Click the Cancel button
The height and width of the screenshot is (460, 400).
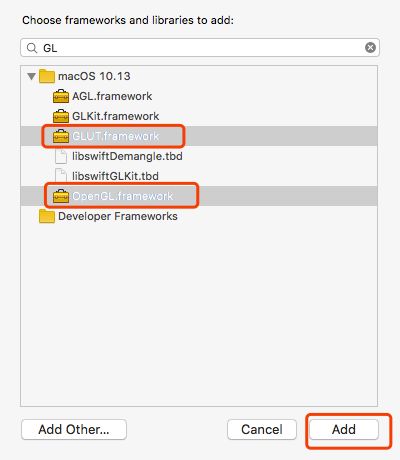[262, 429]
